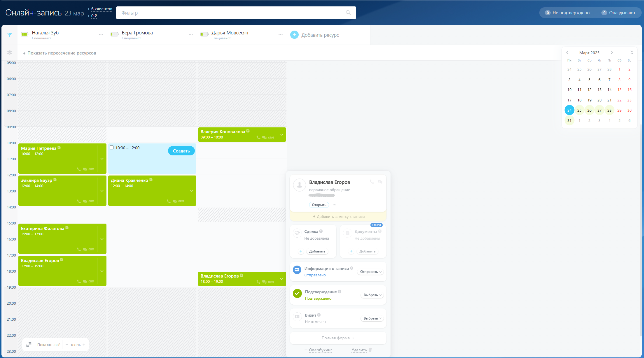Viewport: 644px width, 358px height.
Task: Go to next month in the calendar
Action: pyautogui.click(x=612, y=52)
